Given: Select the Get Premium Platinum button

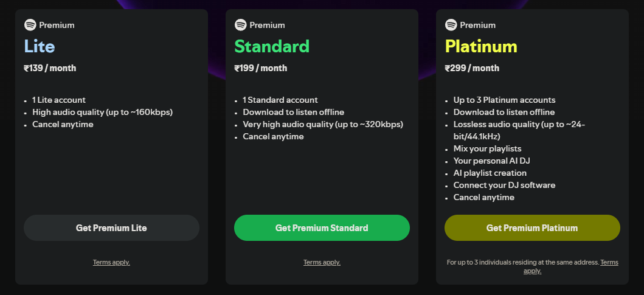Looking at the screenshot, I should (532, 228).
